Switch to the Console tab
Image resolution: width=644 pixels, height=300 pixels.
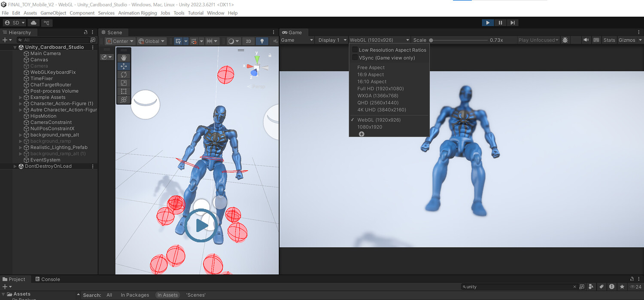tap(47, 279)
